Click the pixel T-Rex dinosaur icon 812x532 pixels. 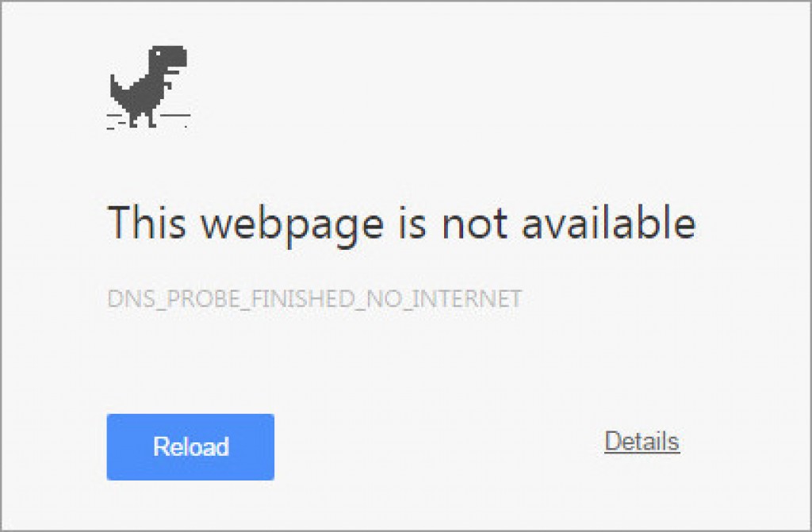[148, 86]
